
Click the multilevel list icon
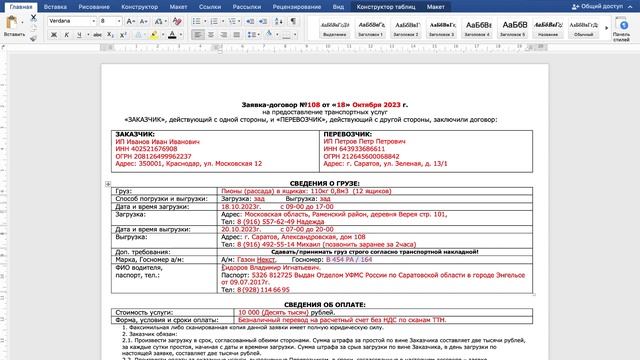click(232, 21)
